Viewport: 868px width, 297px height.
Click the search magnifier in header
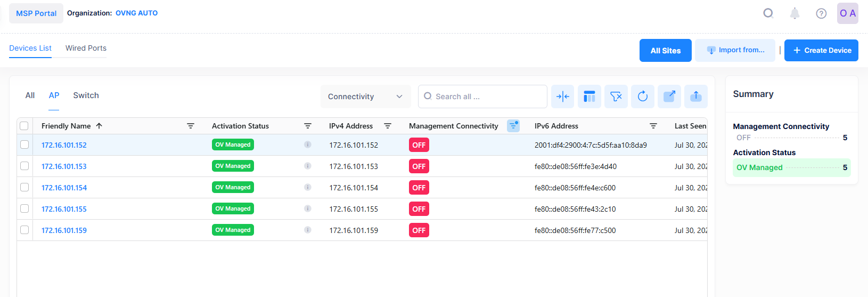click(768, 13)
